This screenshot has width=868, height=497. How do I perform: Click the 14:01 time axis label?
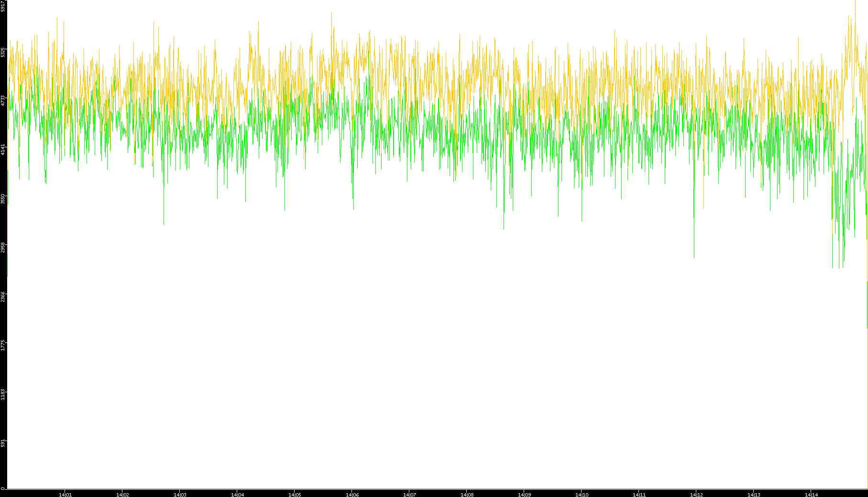coord(65,495)
